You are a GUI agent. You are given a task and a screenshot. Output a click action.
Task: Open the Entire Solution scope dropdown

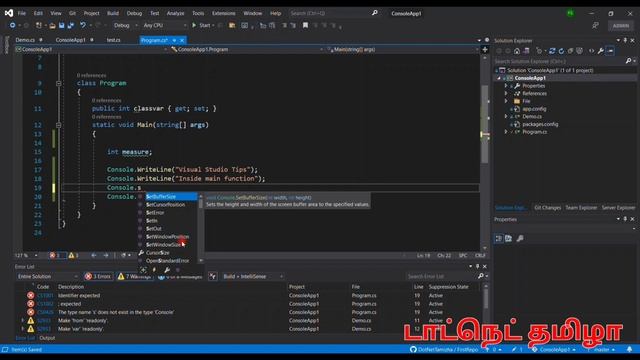[x=47, y=276]
